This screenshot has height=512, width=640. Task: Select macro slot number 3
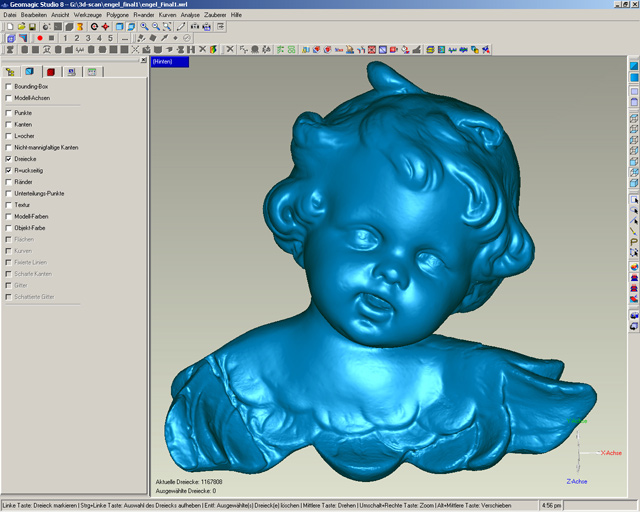pos(88,38)
